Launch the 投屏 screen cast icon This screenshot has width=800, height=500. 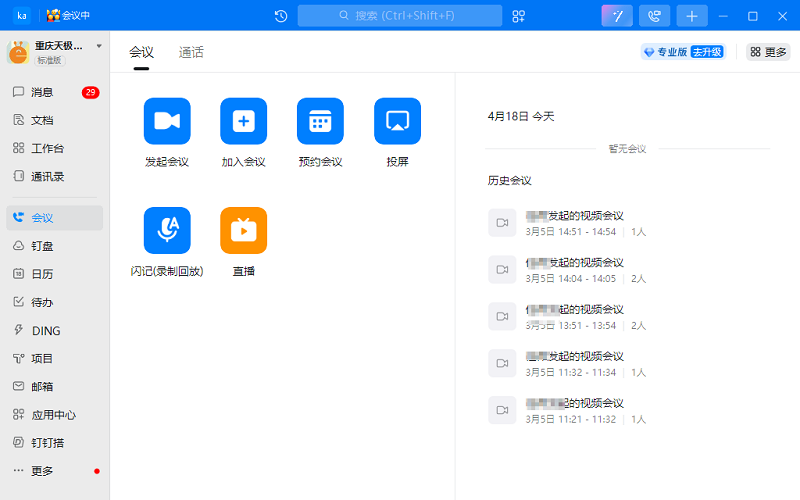397,121
